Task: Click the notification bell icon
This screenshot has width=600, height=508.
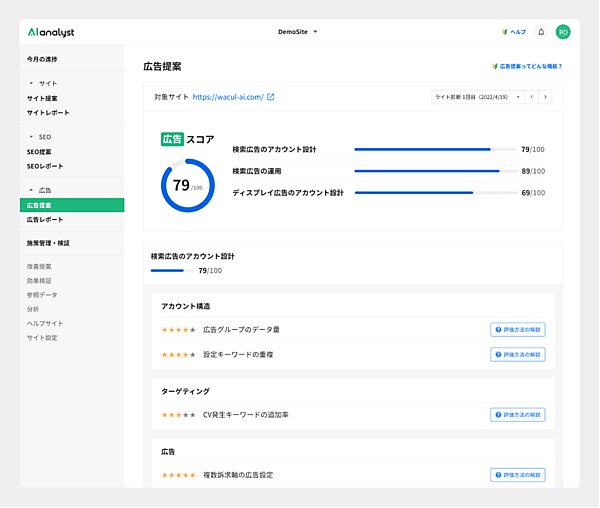Action: (541, 32)
